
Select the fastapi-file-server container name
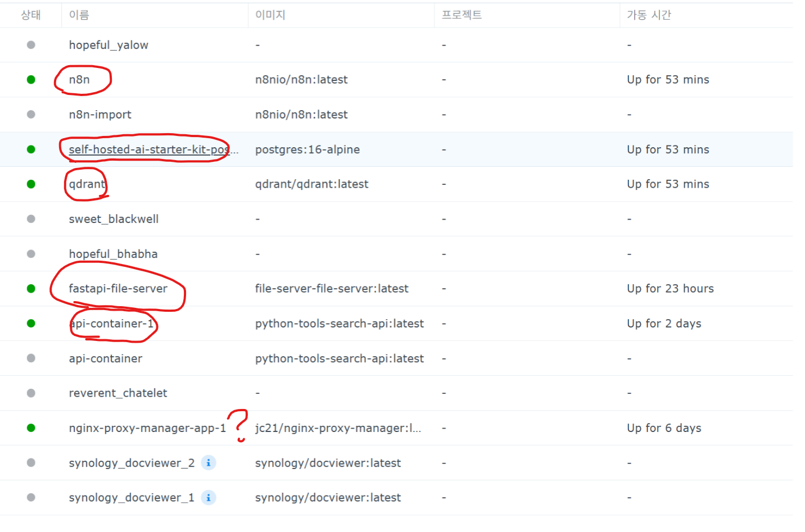pyautogui.click(x=118, y=289)
